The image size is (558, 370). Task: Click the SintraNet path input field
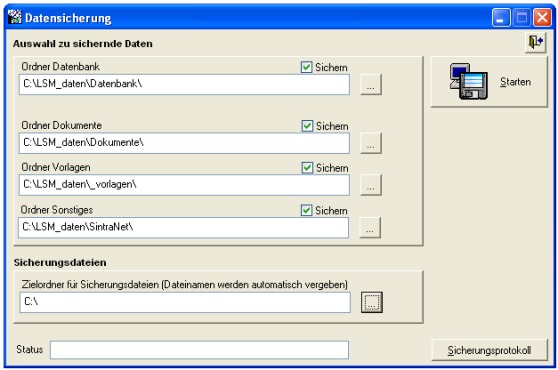[x=184, y=228]
